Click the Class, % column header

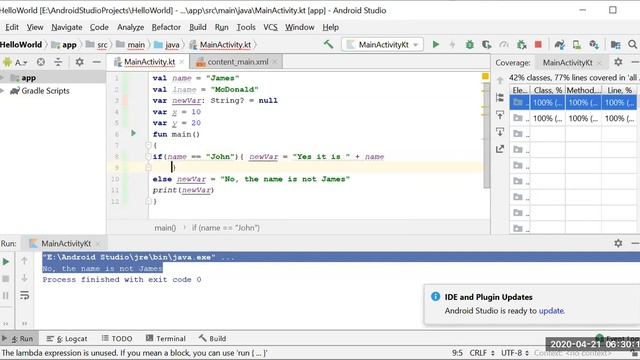548,90
